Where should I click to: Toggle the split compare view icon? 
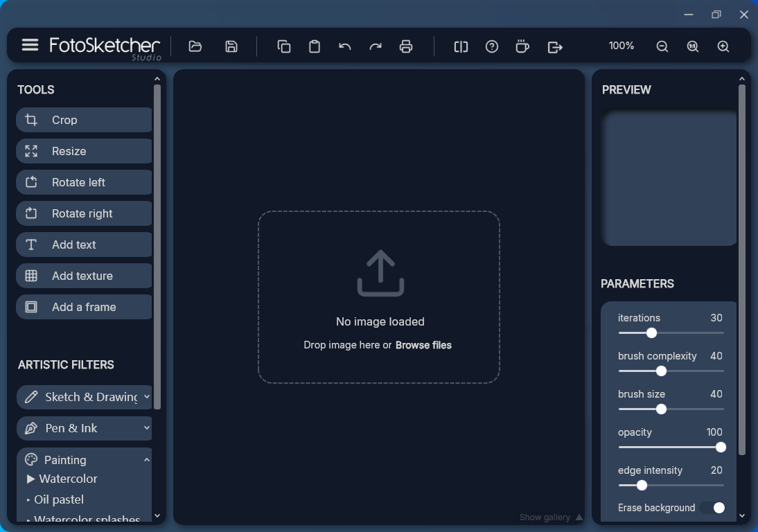[461, 46]
